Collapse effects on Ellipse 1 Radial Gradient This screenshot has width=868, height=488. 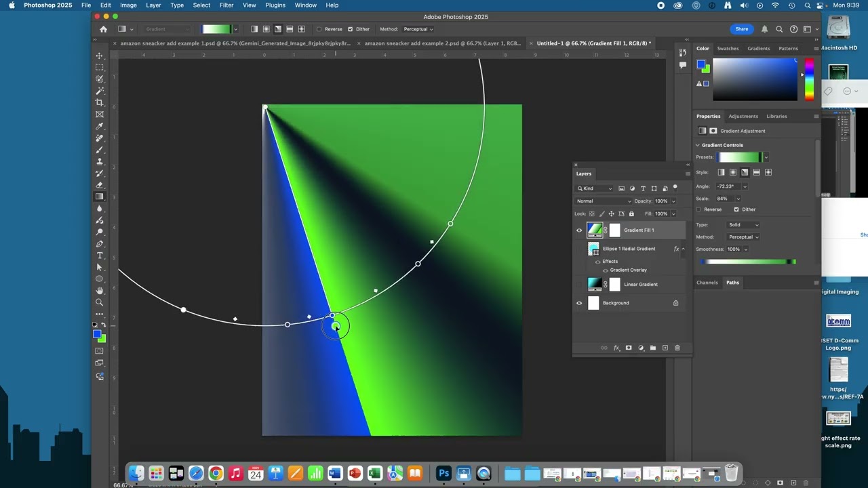[x=683, y=249]
